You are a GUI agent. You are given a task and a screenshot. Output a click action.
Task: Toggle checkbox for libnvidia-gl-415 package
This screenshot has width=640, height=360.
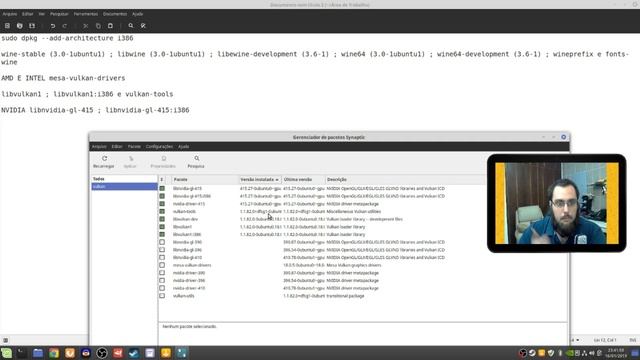(x=162, y=189)
